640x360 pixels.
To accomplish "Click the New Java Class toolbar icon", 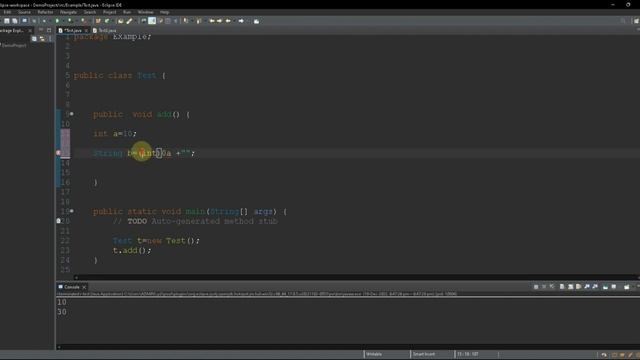I will pos(107,21).
